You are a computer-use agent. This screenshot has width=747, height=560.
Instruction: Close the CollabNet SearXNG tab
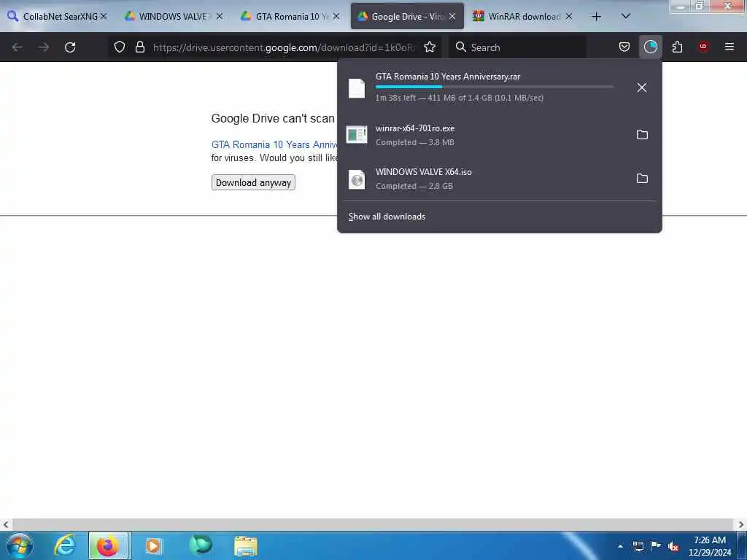pos(104,17)
